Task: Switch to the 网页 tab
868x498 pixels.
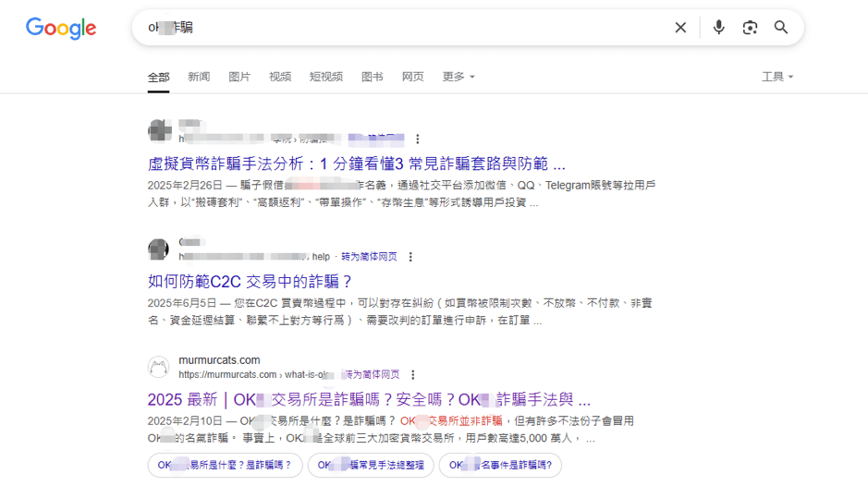Action: (x=413, y=77)
